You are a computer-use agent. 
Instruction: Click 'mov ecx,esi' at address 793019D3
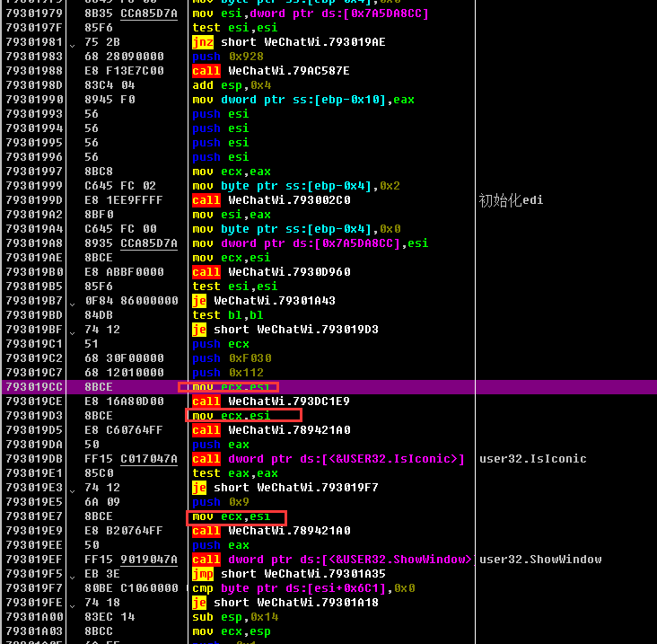232,416
